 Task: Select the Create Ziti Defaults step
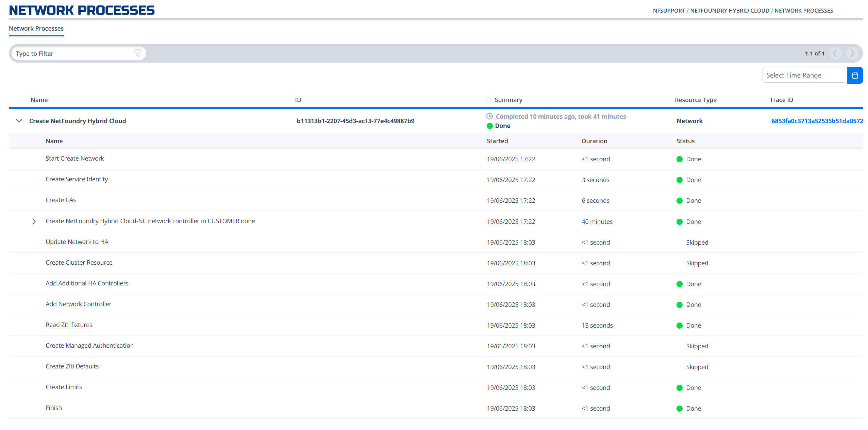coord(72,366)
